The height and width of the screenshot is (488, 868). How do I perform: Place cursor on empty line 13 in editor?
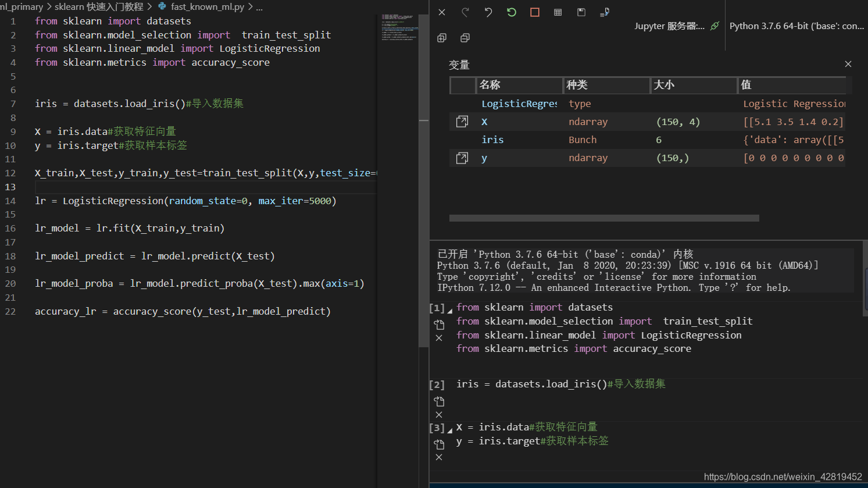(205, 187)
